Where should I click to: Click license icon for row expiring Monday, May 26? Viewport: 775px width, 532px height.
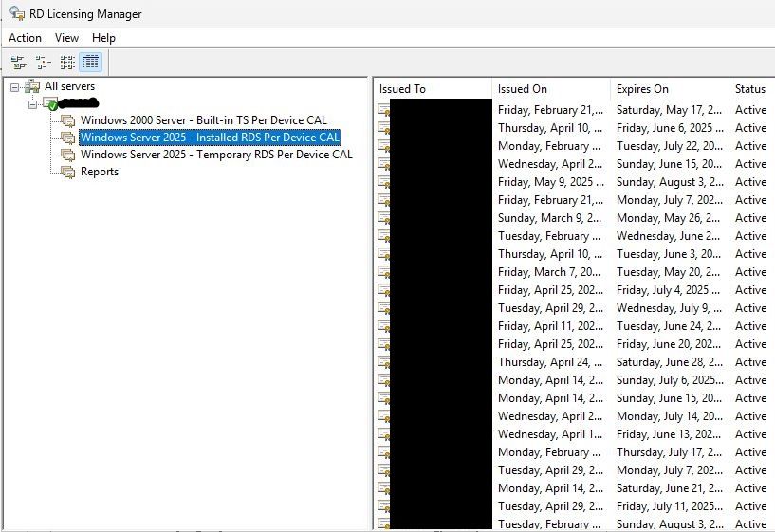tap(383, 218)
